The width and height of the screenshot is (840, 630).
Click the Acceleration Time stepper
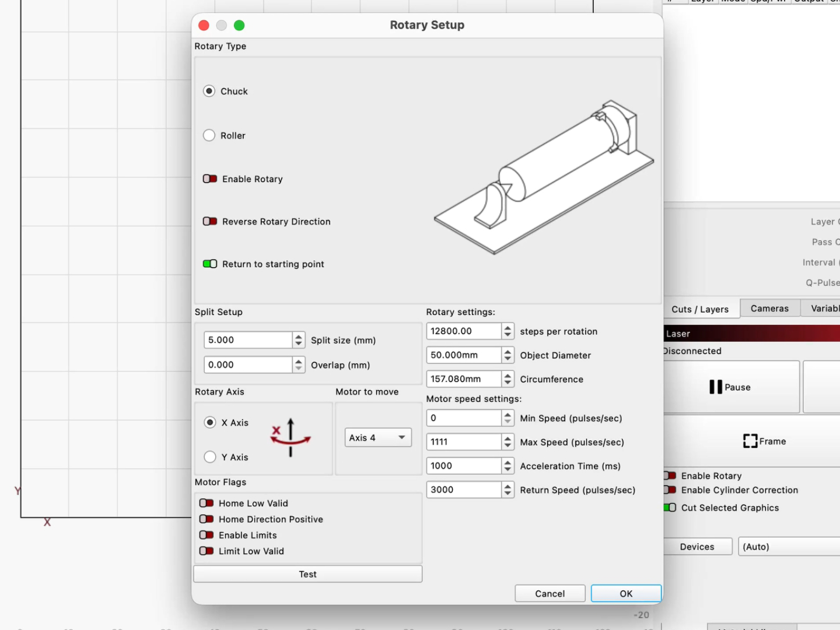tap(508, 466)
